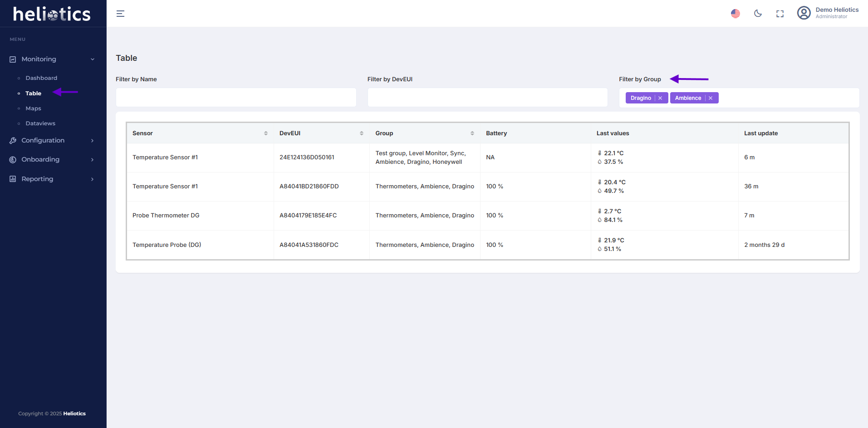This screenshot has width=868, height=428.
Task: Click the Configuration wrench icon
Action: pos(13,141)
